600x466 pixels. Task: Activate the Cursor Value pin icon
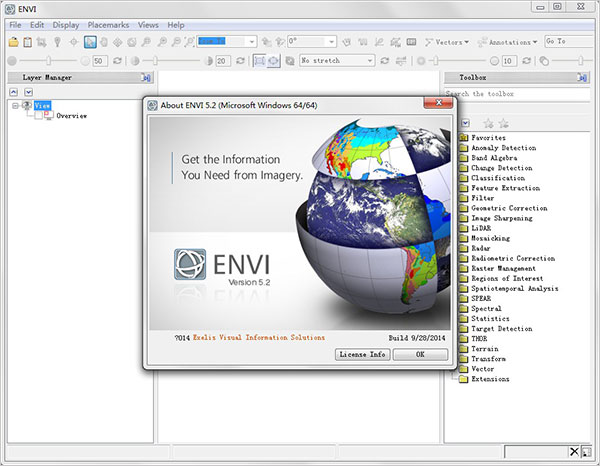(57, 42)
